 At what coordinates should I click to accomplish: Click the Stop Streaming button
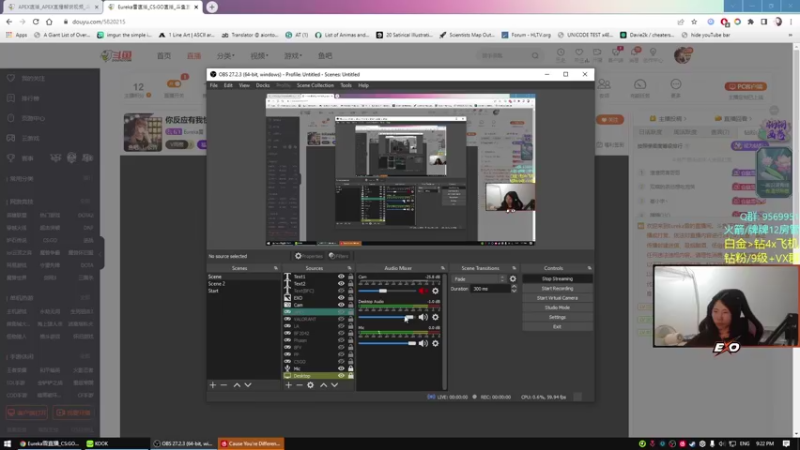(x=557, y=279)
